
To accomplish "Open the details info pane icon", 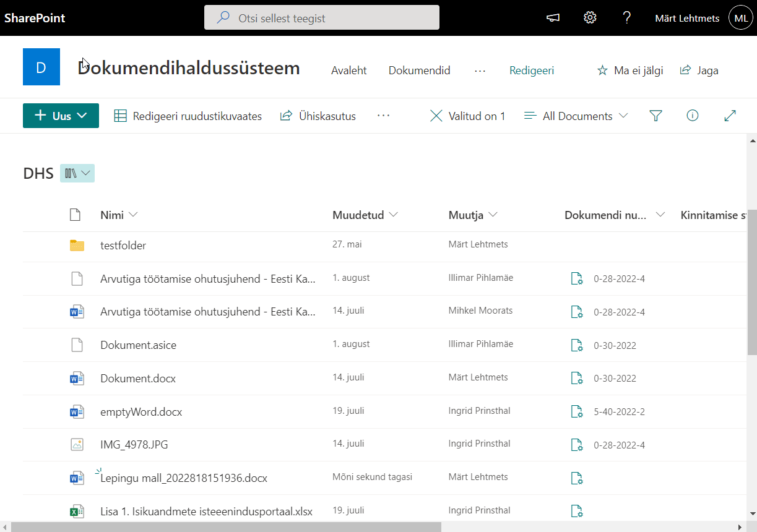I will (x=693, y=116).
